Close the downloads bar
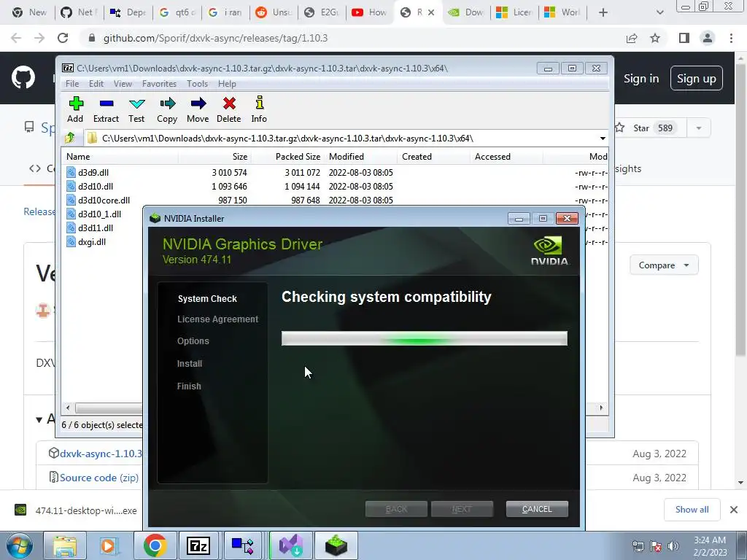Screen dimensions: 747x560 (x=734, y=510)
